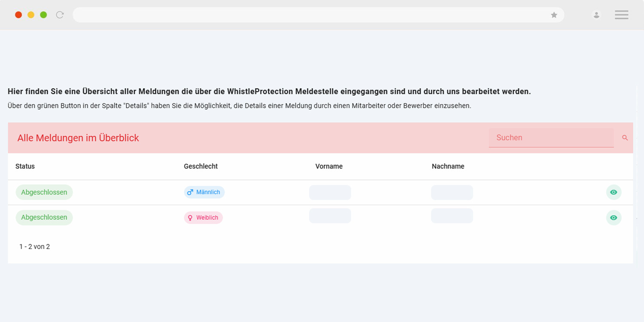Open the browser hamburger menu
This screenshot has width=644, height=322.
[621, 15]
